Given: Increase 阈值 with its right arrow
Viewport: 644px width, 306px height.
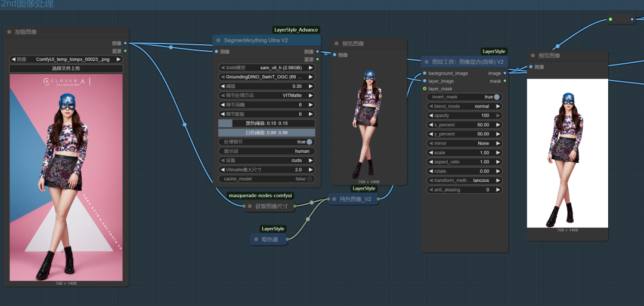Looking at the screenshot, I should (311, 86).
